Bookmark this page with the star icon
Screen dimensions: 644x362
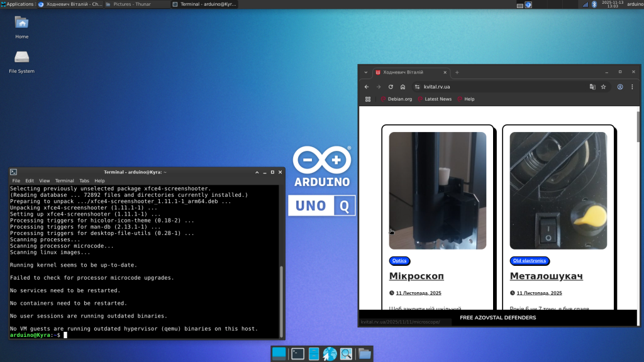[x=603, y=87]
